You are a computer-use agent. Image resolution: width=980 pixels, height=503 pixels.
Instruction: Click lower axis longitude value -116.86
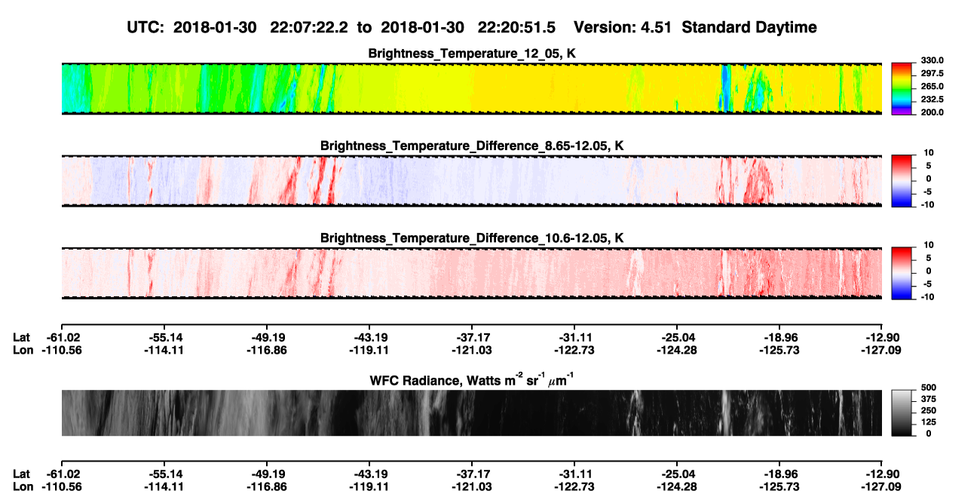266,487
